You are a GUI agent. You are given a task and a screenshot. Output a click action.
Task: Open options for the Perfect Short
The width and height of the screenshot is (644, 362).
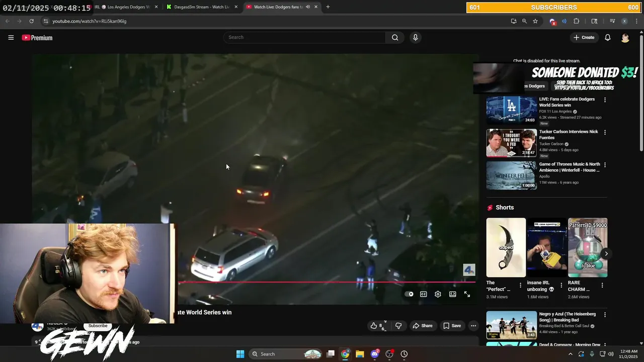(x=520, y=285)
